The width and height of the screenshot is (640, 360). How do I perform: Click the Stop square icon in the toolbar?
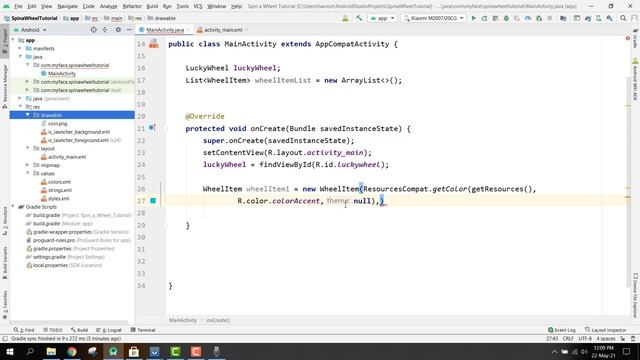[550, 18]
